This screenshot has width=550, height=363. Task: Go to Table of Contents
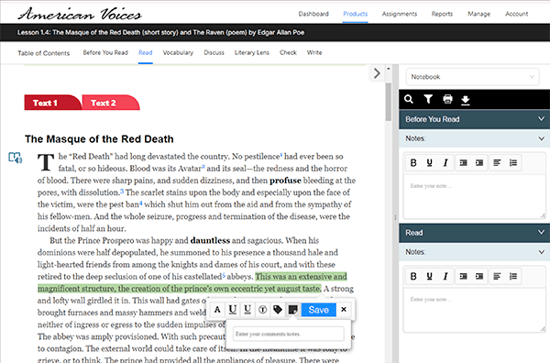click(x=44, y=53)
